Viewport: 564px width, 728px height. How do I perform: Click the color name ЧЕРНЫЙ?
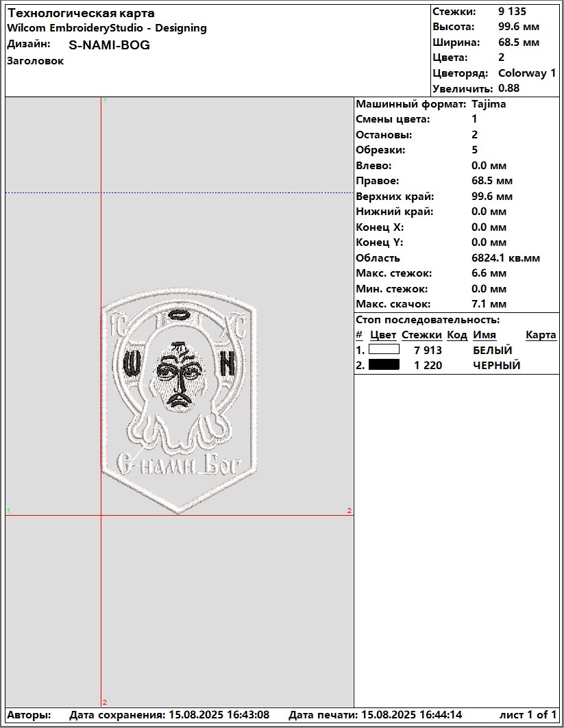(496, 366)
